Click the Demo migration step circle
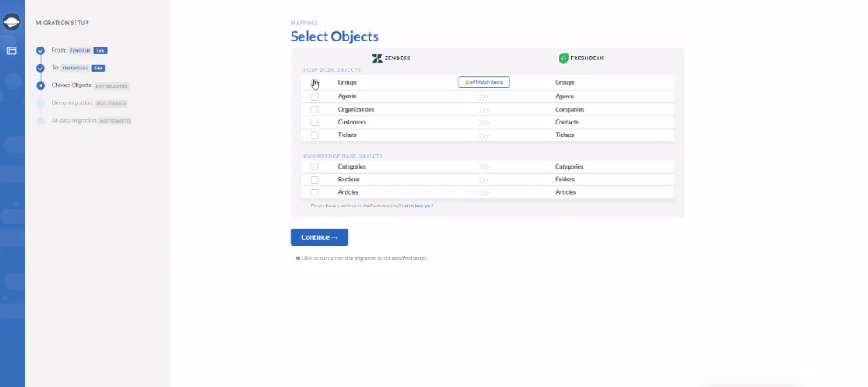The image size is (868, 387). tap(41, 103)
